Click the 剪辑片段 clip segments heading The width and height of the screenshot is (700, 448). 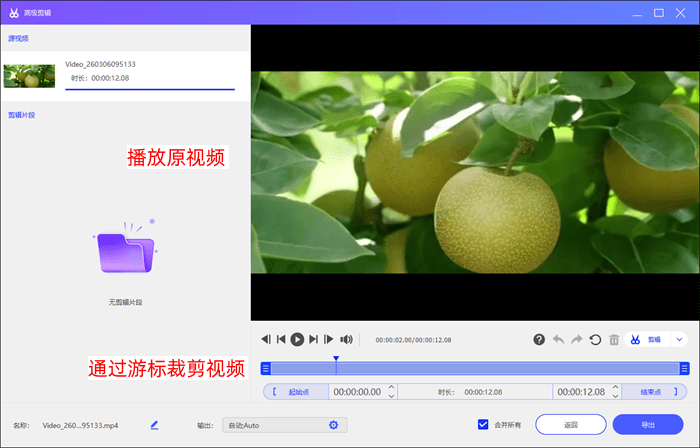pos(21,115)
